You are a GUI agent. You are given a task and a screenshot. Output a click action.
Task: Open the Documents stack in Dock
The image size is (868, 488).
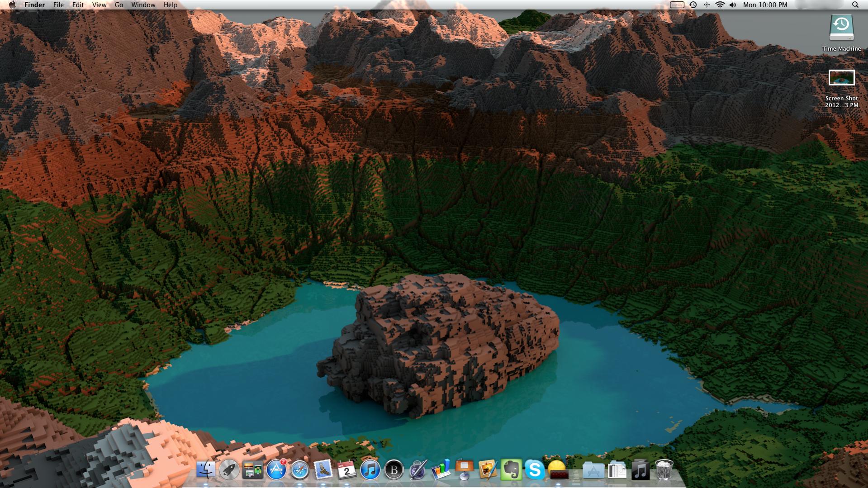(x=617, y=470)
